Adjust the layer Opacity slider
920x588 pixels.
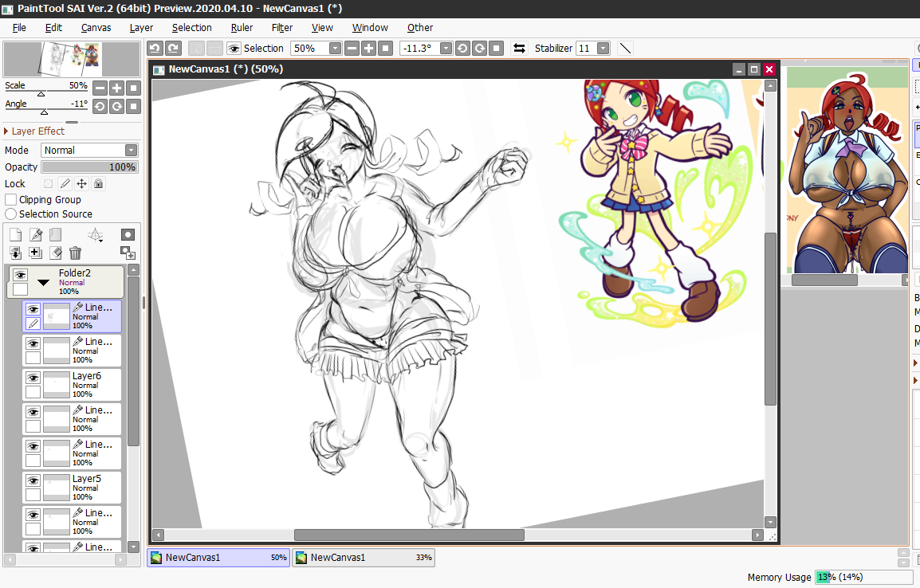(x=90, y=167)
